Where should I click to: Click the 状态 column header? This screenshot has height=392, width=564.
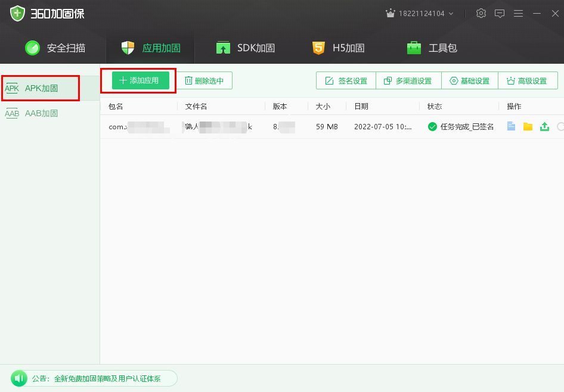pos(435,107)
